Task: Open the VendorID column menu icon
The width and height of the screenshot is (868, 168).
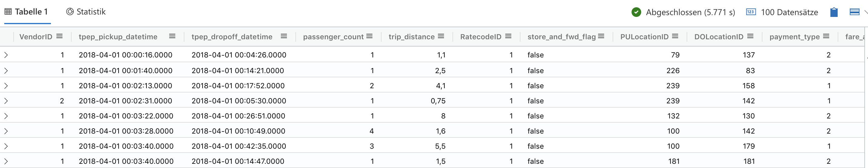Action: [x=59, y=36]
